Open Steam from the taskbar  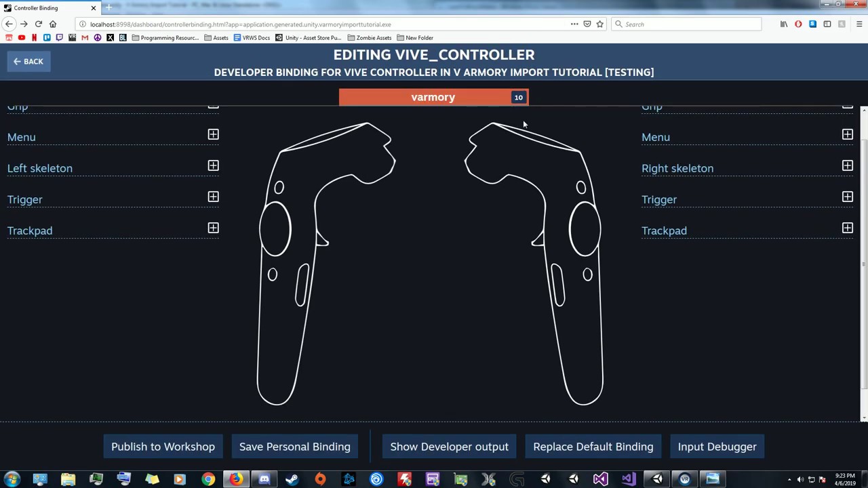[x=292, y=479]
